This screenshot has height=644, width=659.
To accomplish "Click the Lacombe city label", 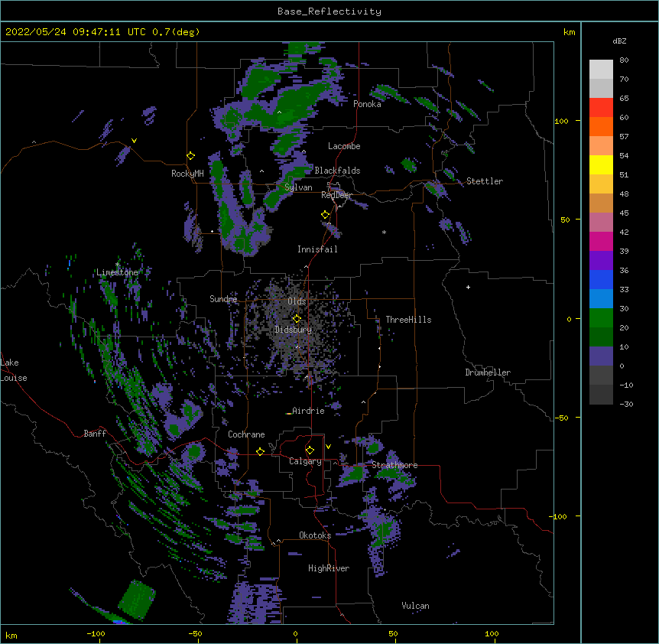I will tap(344, 146).
